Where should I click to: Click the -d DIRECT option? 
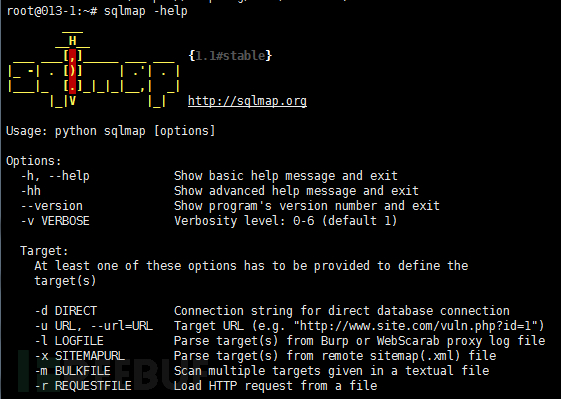pyautogui.click(x=66, y=311)
